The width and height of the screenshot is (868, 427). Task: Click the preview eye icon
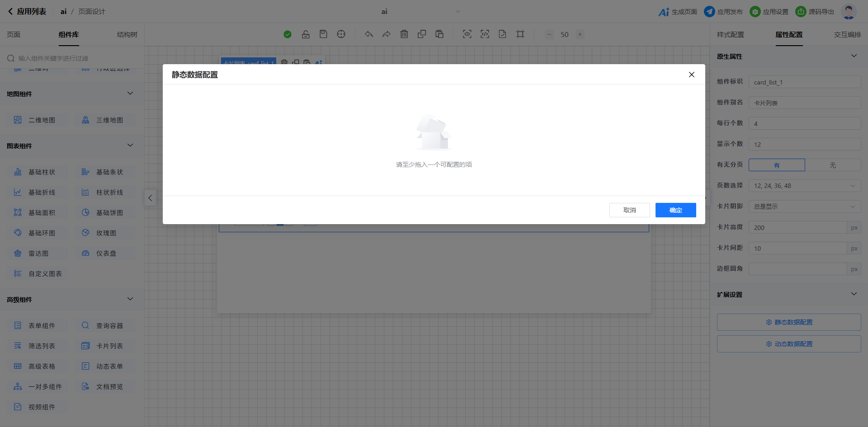pyautogui.click(x=467, y=34)
